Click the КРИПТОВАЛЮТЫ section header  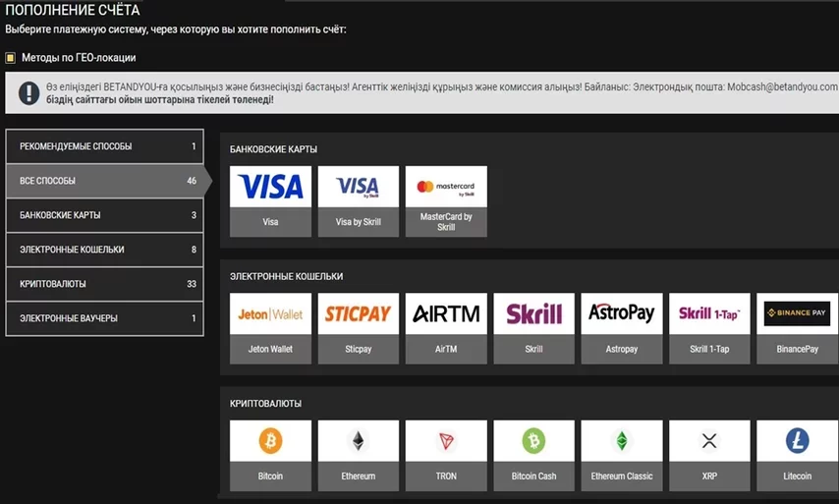(265, 404)
